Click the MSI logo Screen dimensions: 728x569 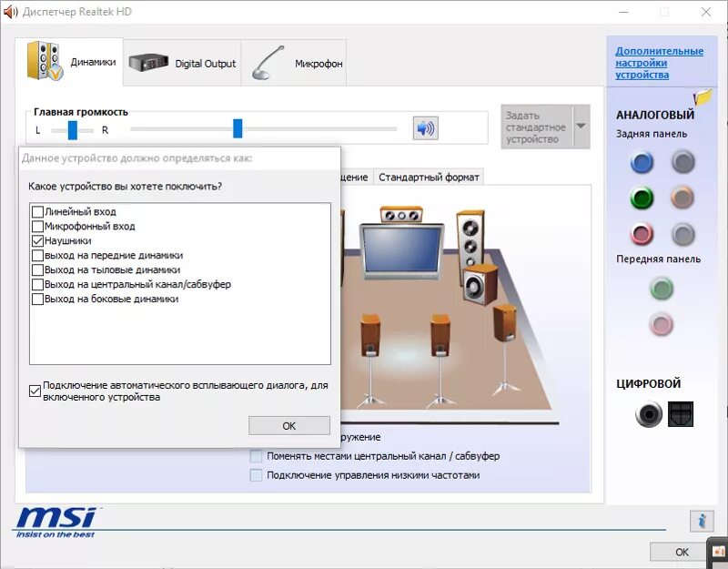56,523
